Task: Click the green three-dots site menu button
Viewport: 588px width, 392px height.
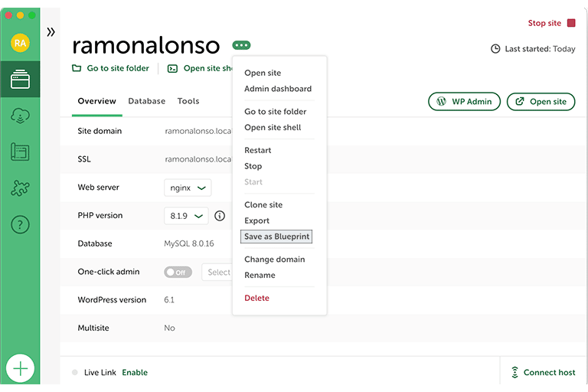Action: [241, 45]
